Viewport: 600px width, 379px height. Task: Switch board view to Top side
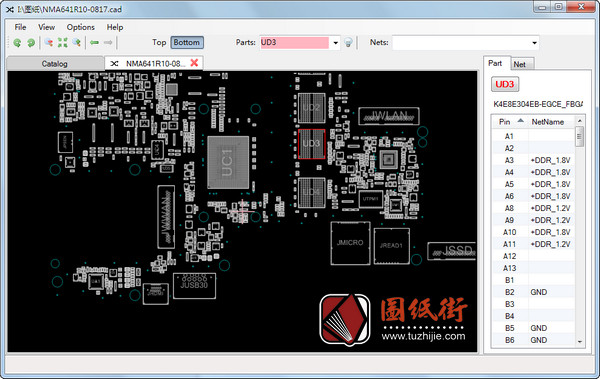pyautogui.click(x=159, y=42)
